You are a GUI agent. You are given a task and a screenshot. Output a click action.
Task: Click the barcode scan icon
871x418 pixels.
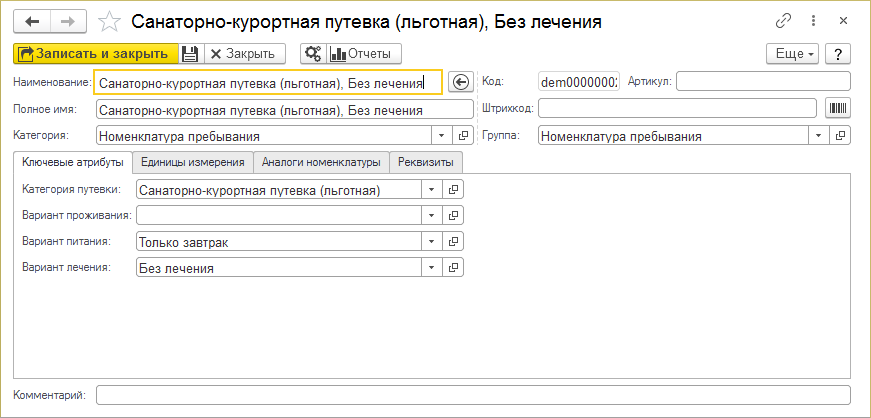[836, 108]
